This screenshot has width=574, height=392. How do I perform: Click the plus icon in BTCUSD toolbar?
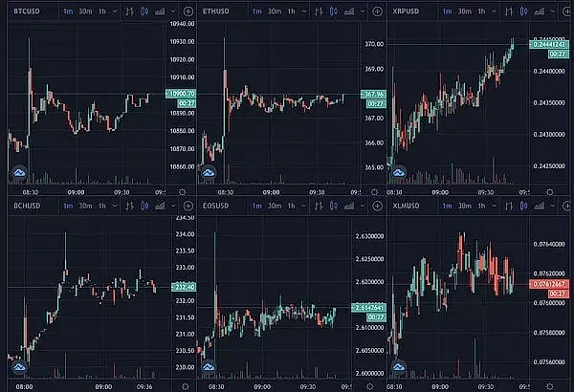tap(188, 11)
